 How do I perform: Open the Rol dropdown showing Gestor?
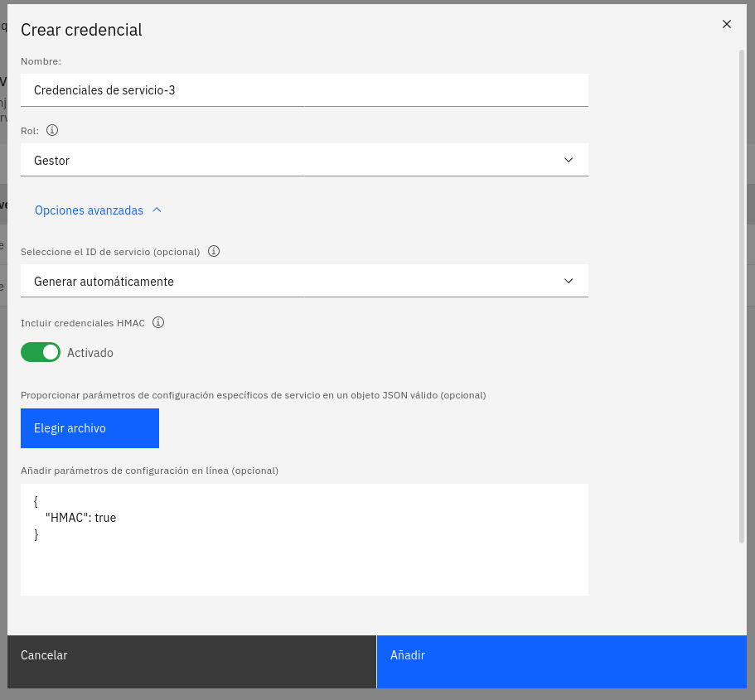(304, 160)
